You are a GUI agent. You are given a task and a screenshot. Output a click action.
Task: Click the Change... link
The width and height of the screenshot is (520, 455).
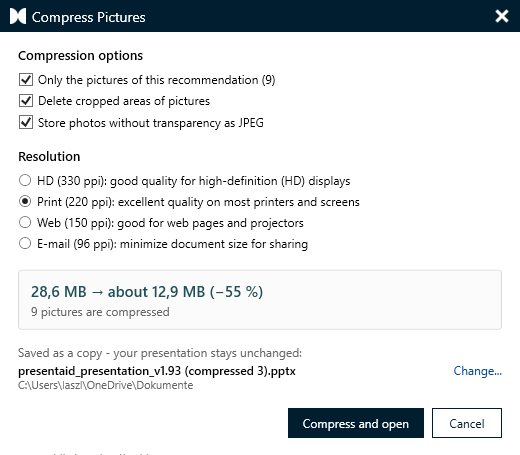[x=477, y=371]
